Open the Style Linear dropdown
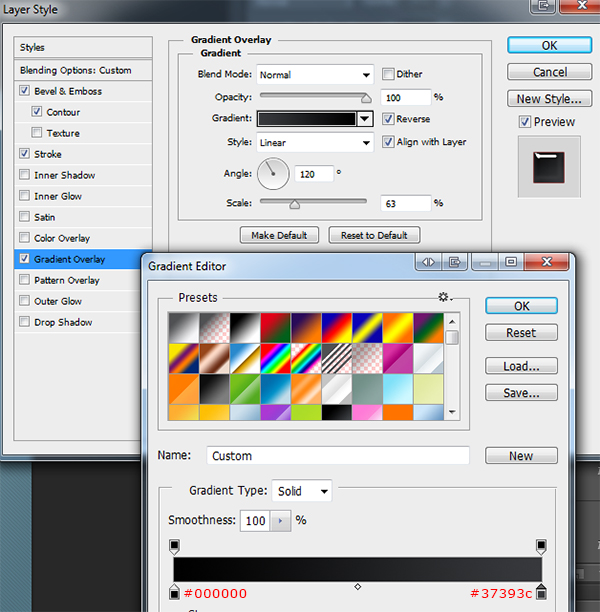600x612 pixels. tap(315, 142)
